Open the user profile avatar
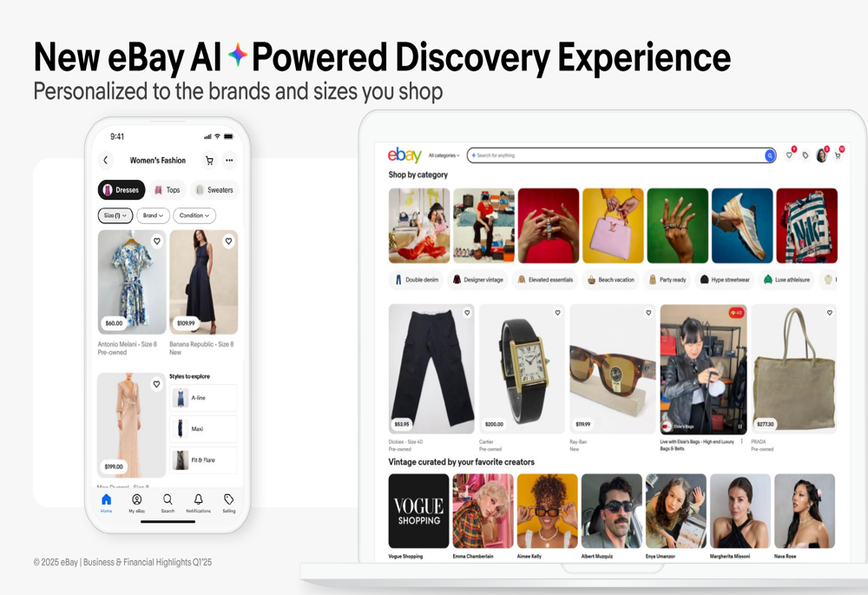Screen dimensions: 868x595 point(821,155)
